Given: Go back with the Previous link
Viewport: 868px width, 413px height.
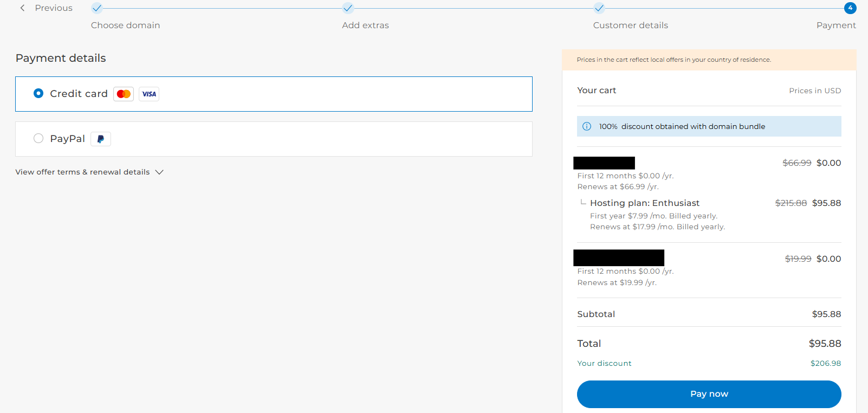Looking at the screenshot, I should point(54,8).
